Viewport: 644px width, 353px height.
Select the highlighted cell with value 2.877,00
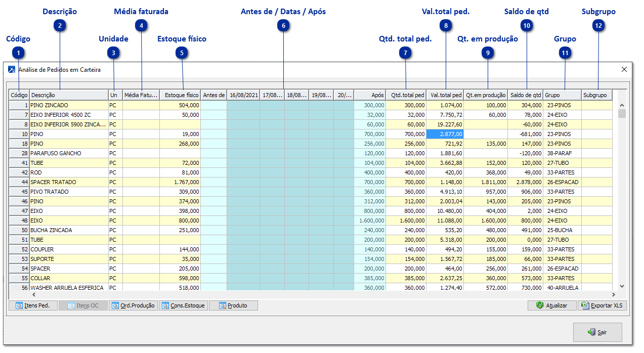(445, 135)
